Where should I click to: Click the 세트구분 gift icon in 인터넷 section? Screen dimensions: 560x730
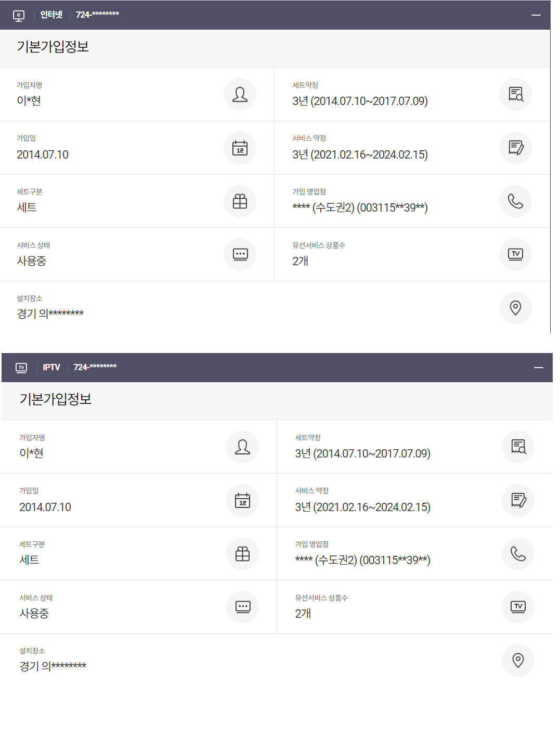[240, 201]
